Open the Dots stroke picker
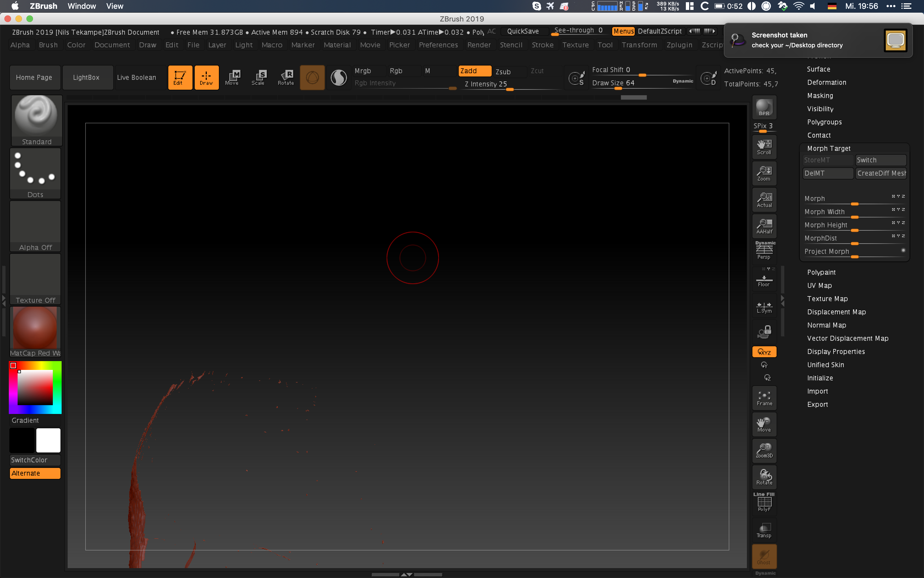Image resolution: width=924 pixels, height=578 pixels. point(35,174)
